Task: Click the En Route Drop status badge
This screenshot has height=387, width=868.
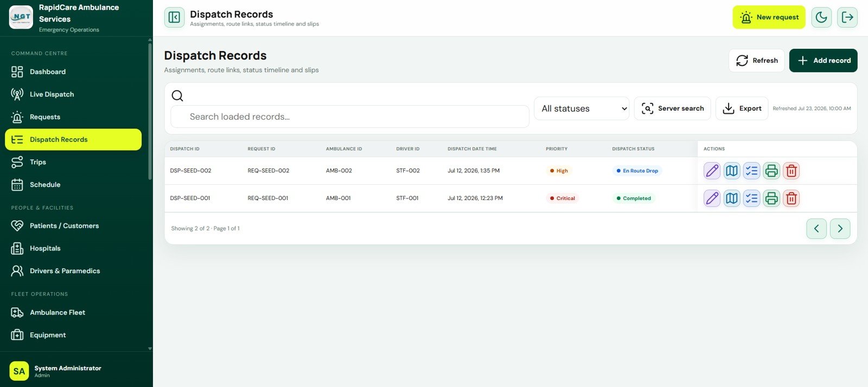Action: 637,171
